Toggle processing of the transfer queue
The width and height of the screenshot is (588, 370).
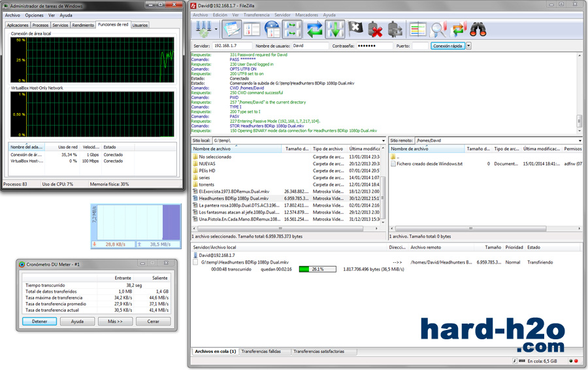pos(335,29)
